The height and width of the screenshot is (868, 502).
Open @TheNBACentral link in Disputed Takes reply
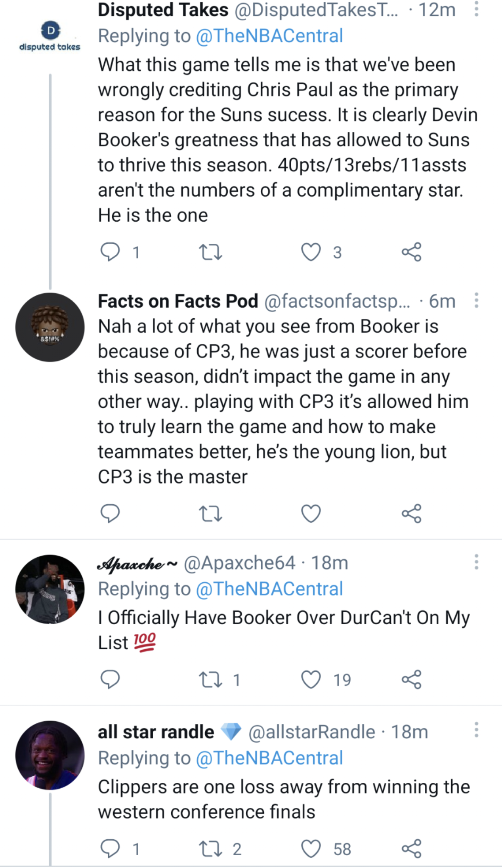pyautogui.click(x=269, y=36)
